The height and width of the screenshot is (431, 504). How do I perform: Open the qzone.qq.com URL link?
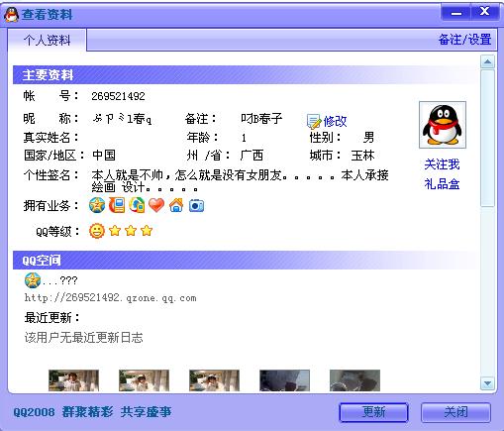click(x=110, y=297)
